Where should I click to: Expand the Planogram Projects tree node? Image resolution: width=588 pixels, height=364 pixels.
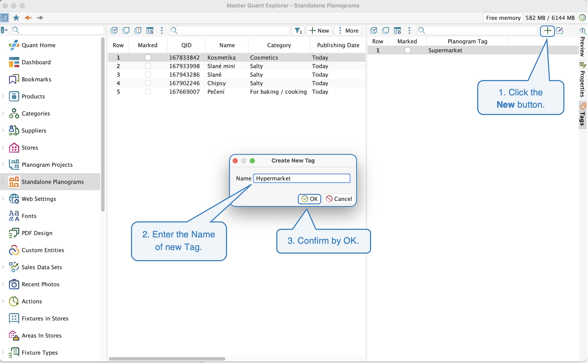coord(3,165)
